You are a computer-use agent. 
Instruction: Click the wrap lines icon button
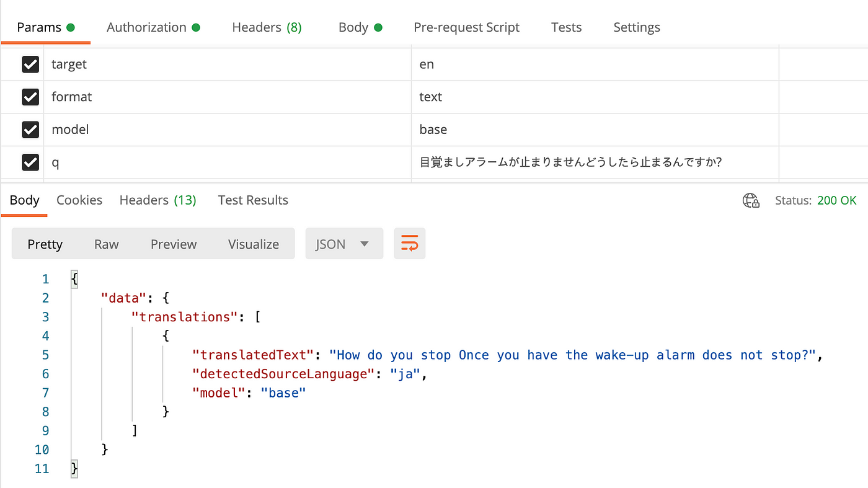point(409,244)
